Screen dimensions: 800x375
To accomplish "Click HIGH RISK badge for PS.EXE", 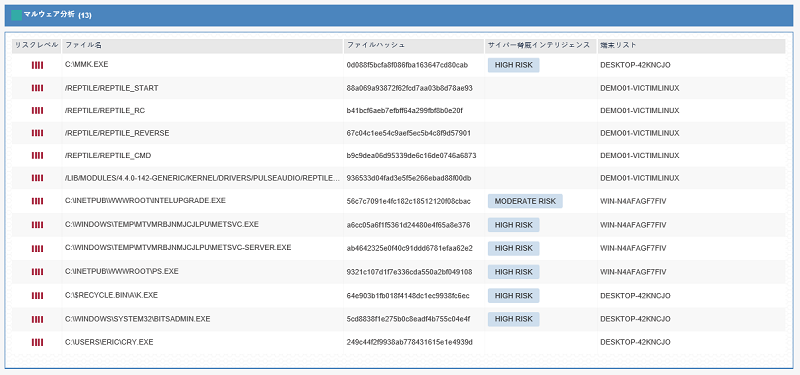I will 513,272.
